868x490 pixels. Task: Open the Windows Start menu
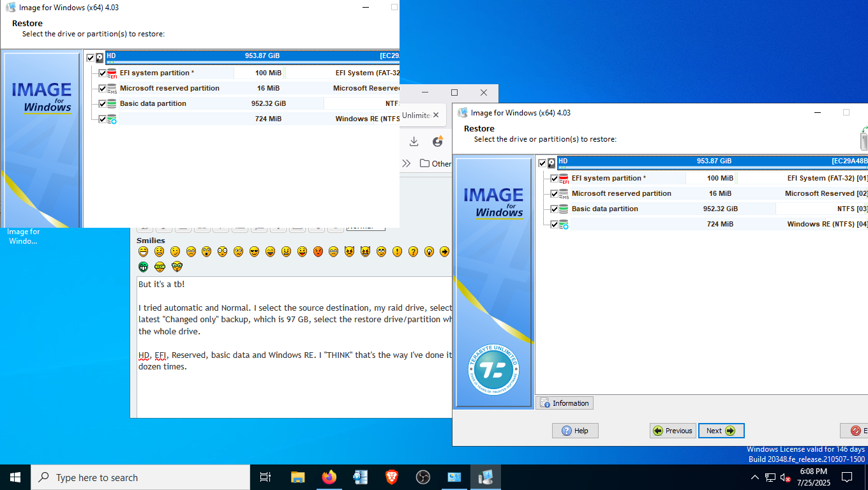tap(15, 477)
